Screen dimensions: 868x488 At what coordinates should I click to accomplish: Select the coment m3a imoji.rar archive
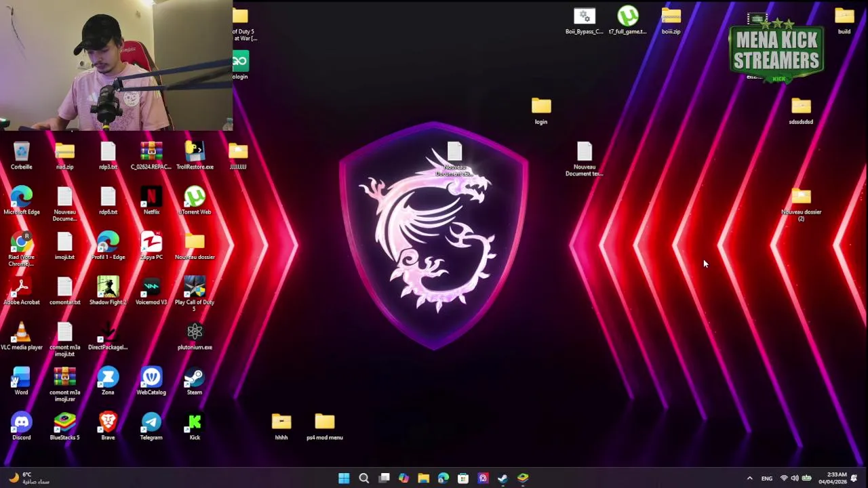coord(64,384)
